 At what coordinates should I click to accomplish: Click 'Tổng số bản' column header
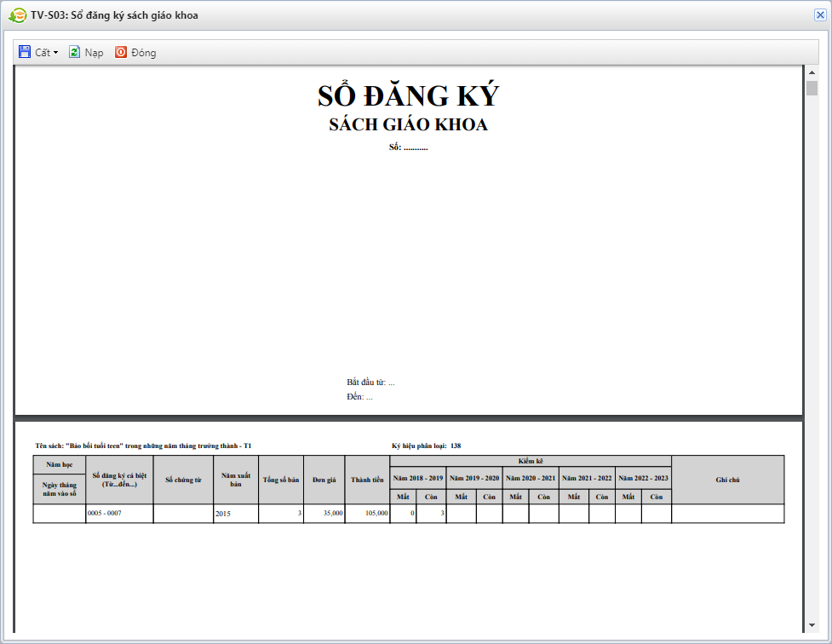(x=281, y=480)
